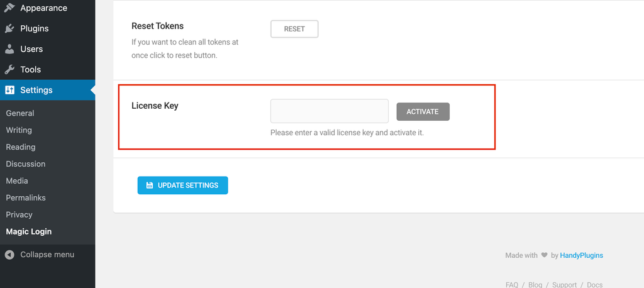The height and width of the screenshot is (288, 644).
Task: Click the ACTIVATE license button
Action: tap(423, 112)
